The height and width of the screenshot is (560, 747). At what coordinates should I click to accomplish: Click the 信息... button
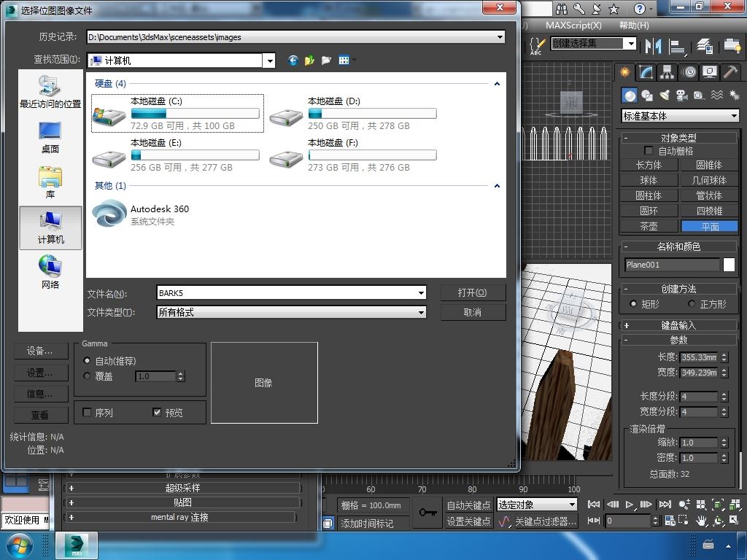(41, 393)
